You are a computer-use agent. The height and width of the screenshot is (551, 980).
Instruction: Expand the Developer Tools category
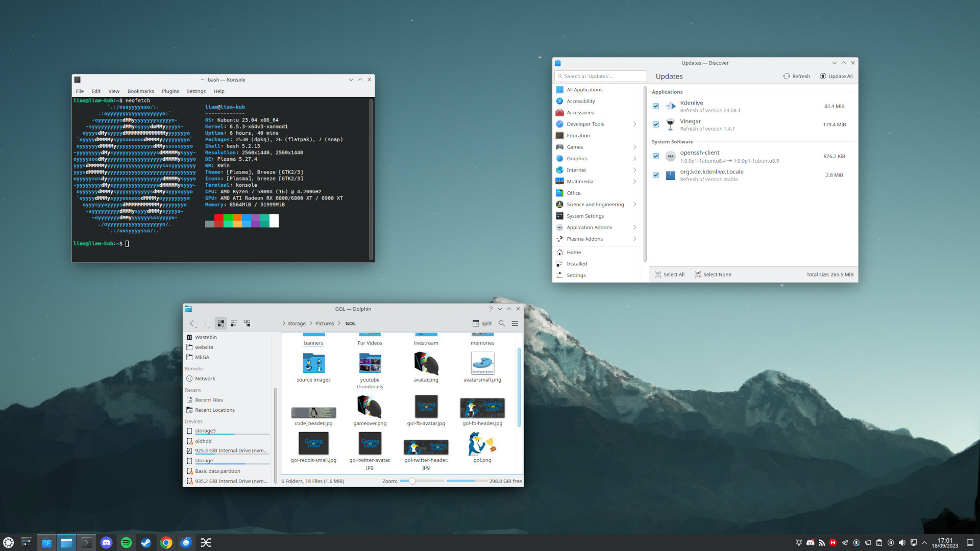[x=634, y=124]
